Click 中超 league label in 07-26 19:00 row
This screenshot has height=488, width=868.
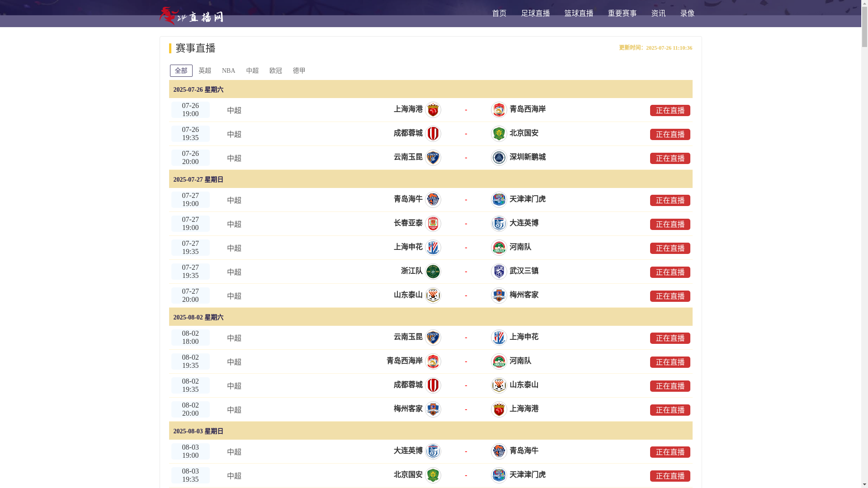234,110
